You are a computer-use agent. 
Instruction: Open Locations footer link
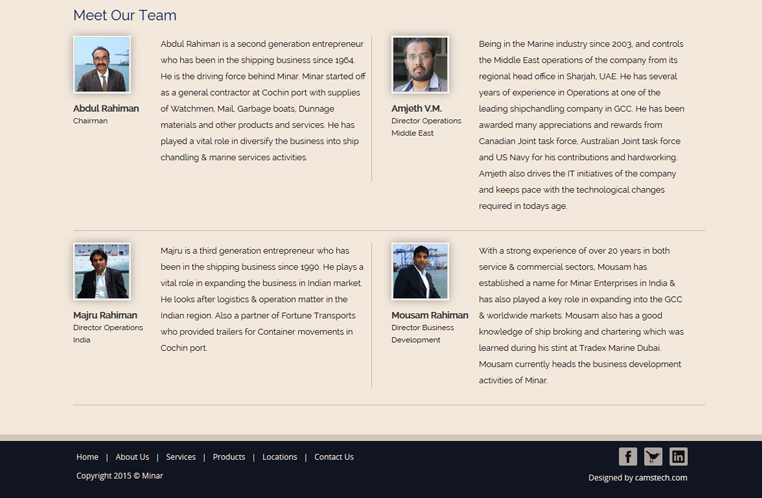[279, 457]
